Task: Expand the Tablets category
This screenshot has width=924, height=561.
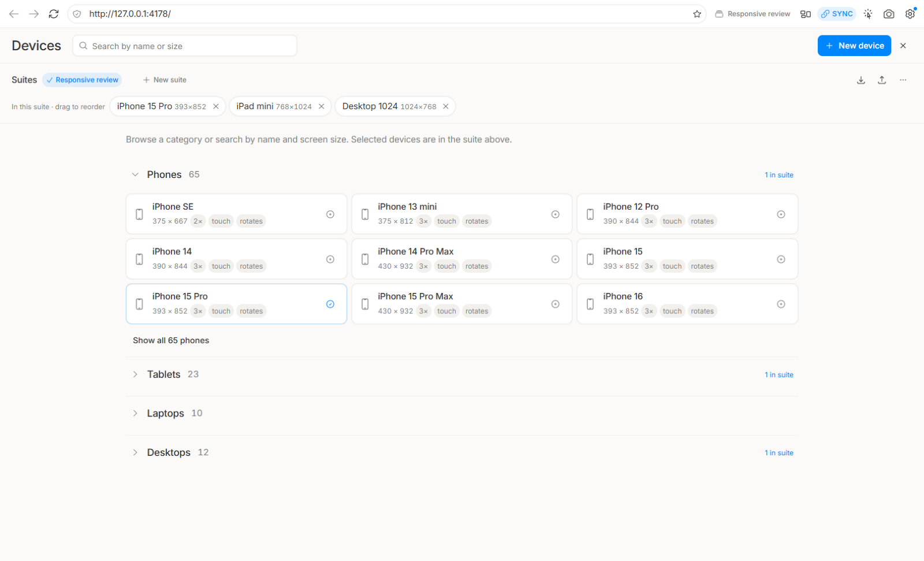Action: [x=135, y=374]
